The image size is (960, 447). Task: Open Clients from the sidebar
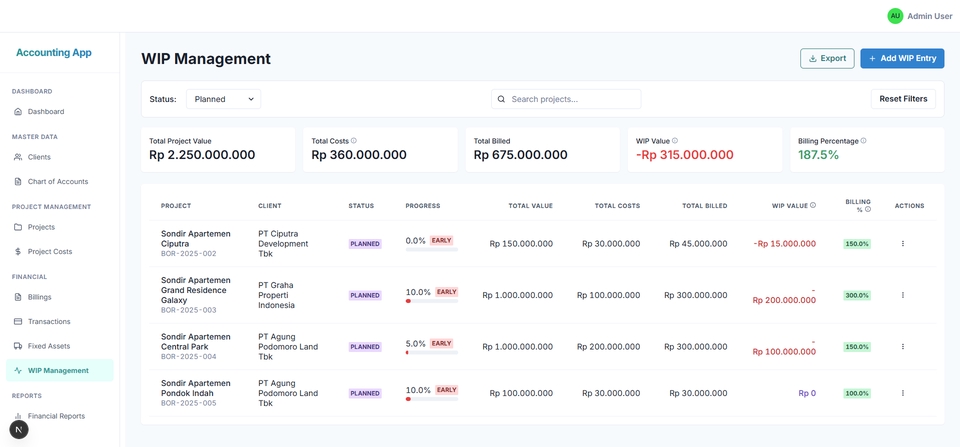tap(59, 157)
